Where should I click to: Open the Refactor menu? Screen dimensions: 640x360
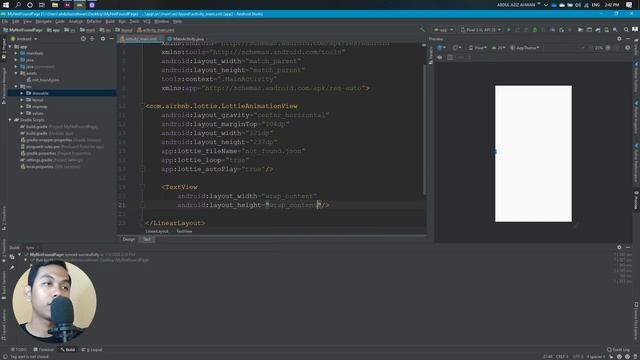tap(93, 21)
